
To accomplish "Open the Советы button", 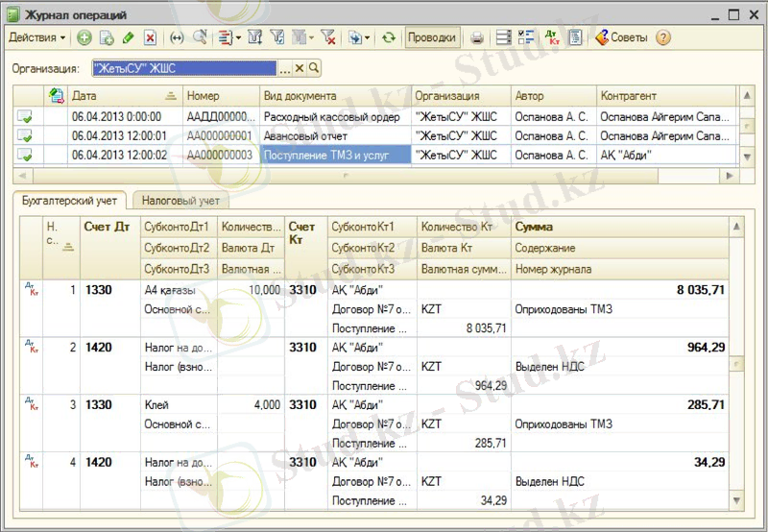I will (x=621, y=38).
